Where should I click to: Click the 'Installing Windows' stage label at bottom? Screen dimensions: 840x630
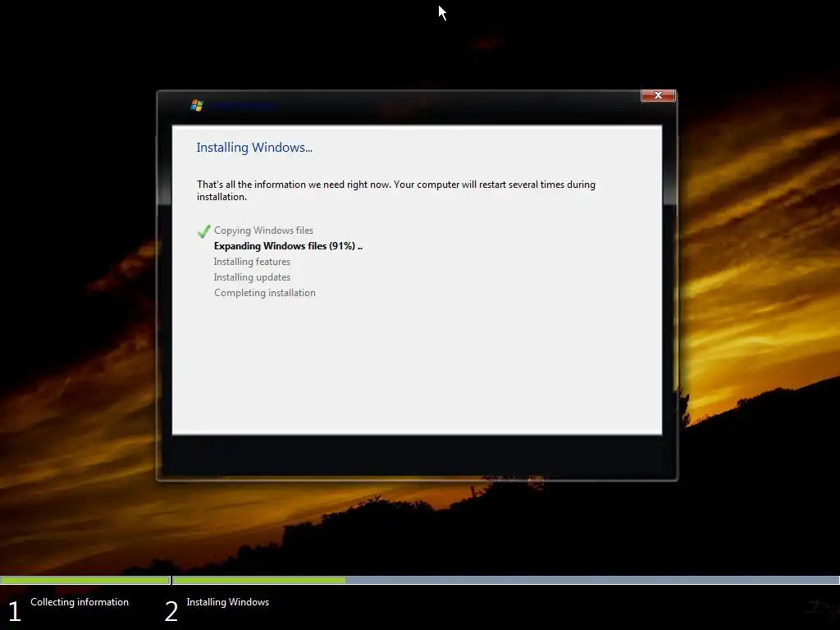[228, 602]
